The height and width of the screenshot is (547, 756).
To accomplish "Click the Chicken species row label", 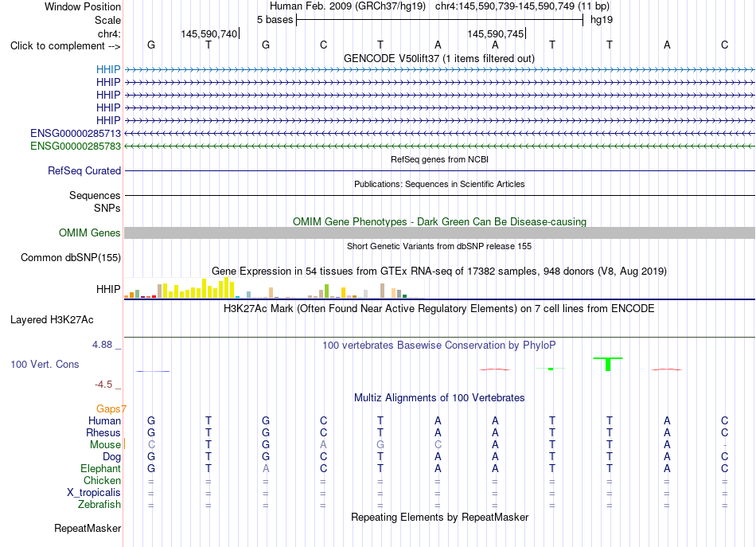I will click(x=102, y=480).
